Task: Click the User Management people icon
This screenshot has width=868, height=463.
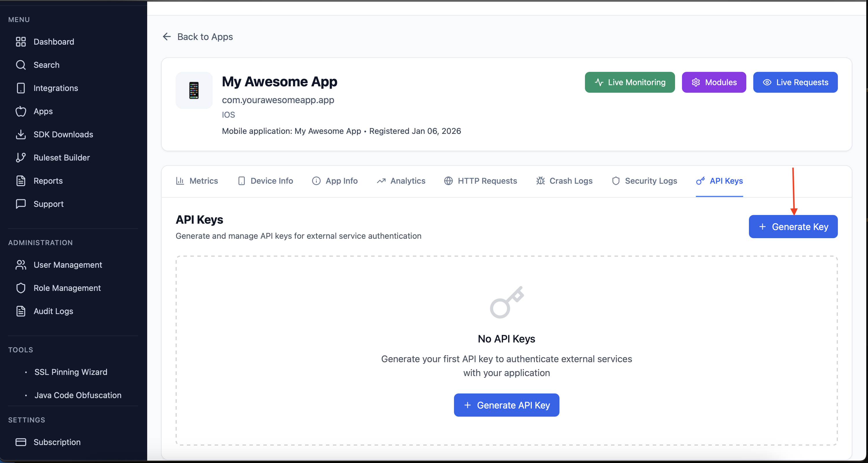Action: click(x=21, y=265)
